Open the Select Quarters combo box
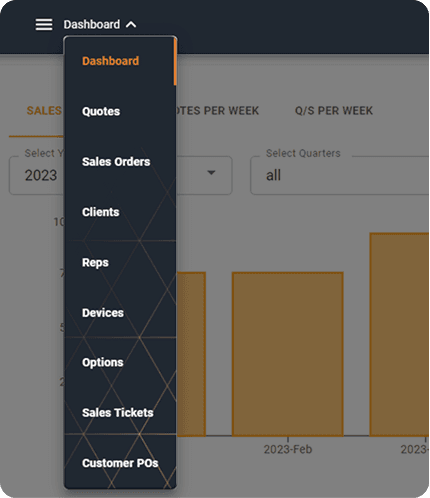 coord(339,175)
